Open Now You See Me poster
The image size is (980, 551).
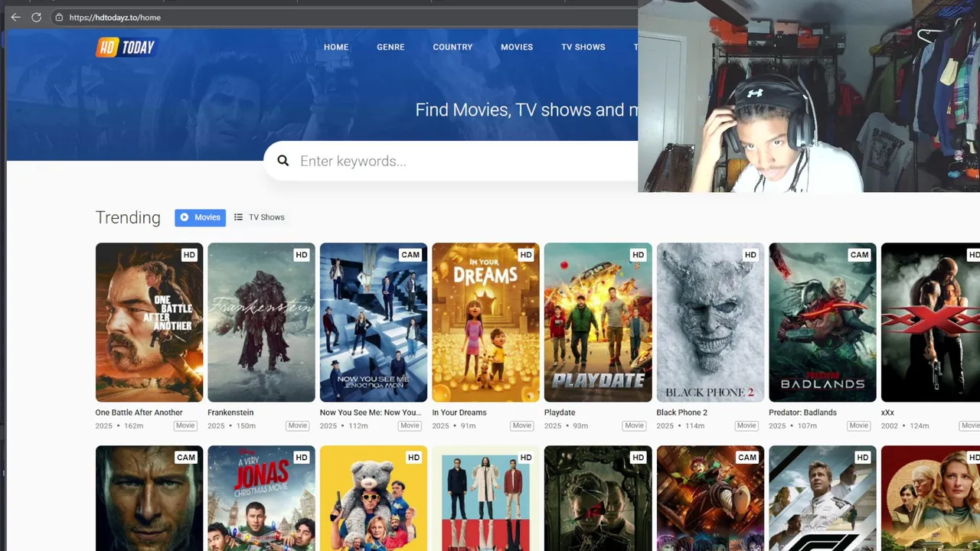pyautogui.click(x=374, y=322)
